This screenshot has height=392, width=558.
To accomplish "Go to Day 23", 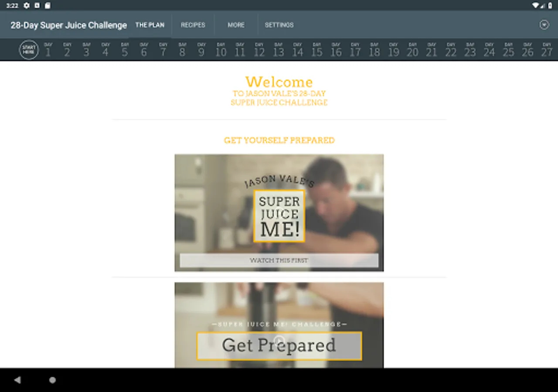I will 470,50.
